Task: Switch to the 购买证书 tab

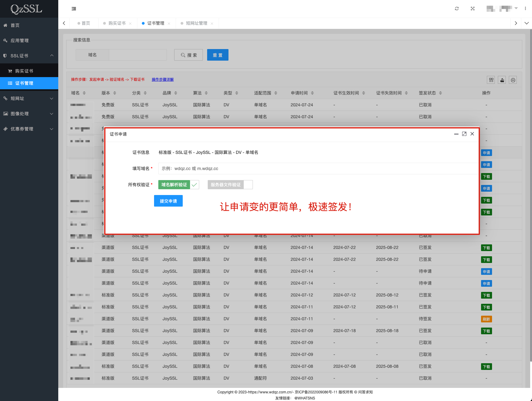Action: click(117, 23)
